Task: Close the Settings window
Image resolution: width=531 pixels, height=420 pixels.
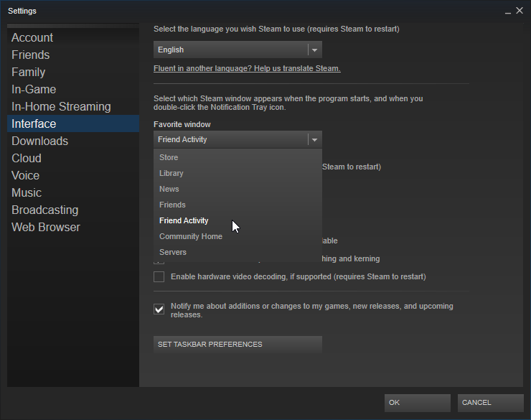Action: point(520,11)
